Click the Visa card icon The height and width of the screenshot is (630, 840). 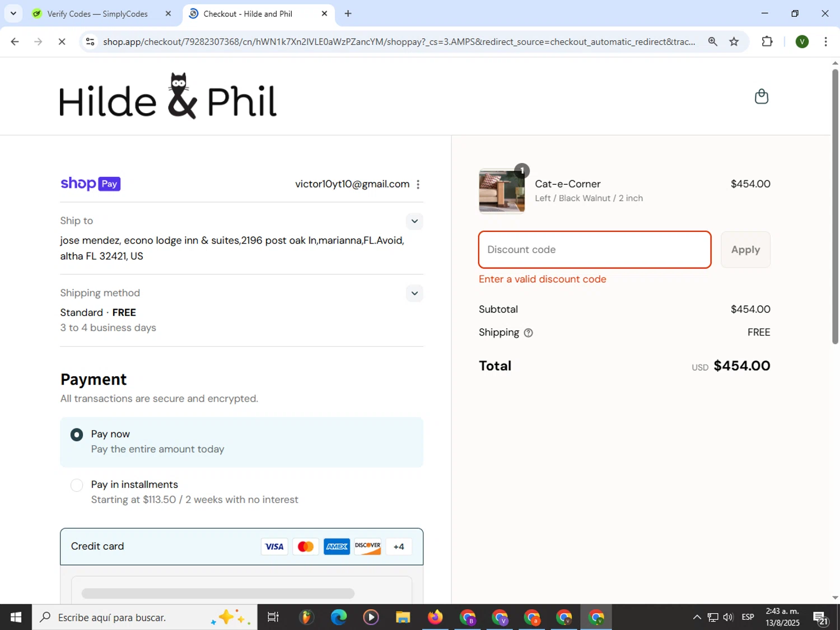[x=274, y=547]
